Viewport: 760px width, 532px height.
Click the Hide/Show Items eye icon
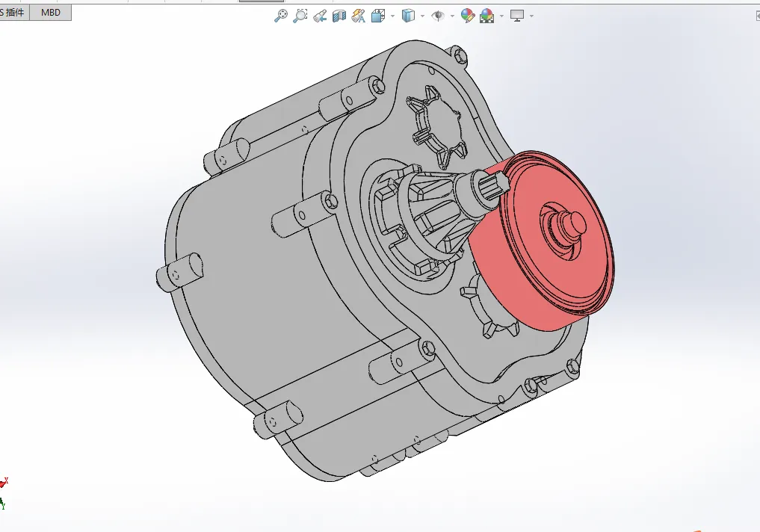pos(438,16)
